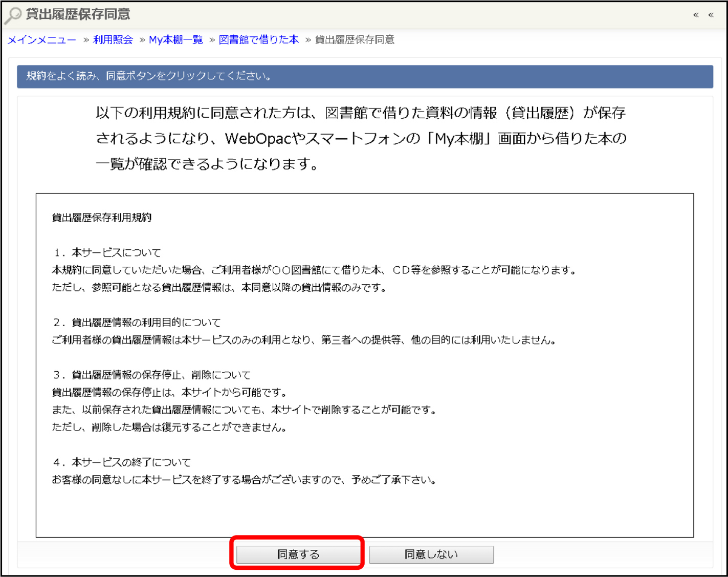728x577 pixels.
Task: Click the current breadcrumb 貸出履歴保存同意
Action: click(x=354, y=40)
